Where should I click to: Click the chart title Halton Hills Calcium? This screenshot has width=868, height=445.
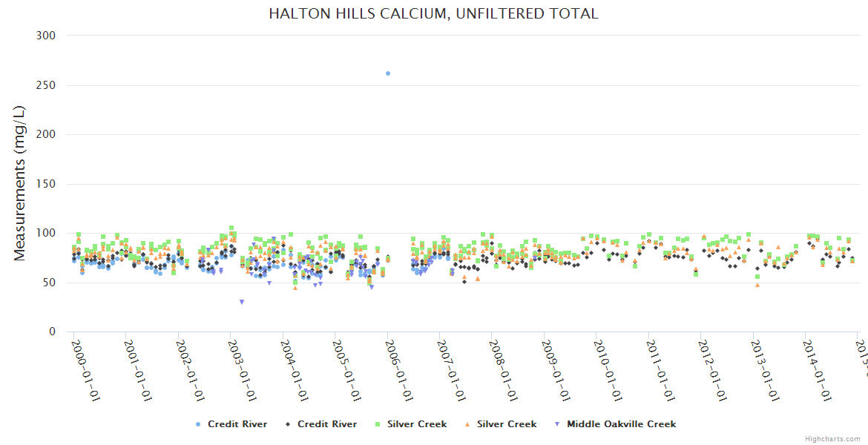pos(433,13)
